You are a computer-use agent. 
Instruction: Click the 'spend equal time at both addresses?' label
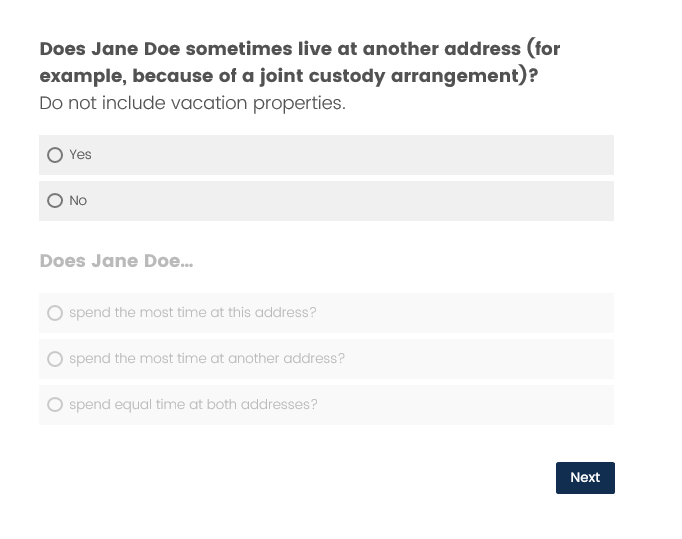click(193, 405)
